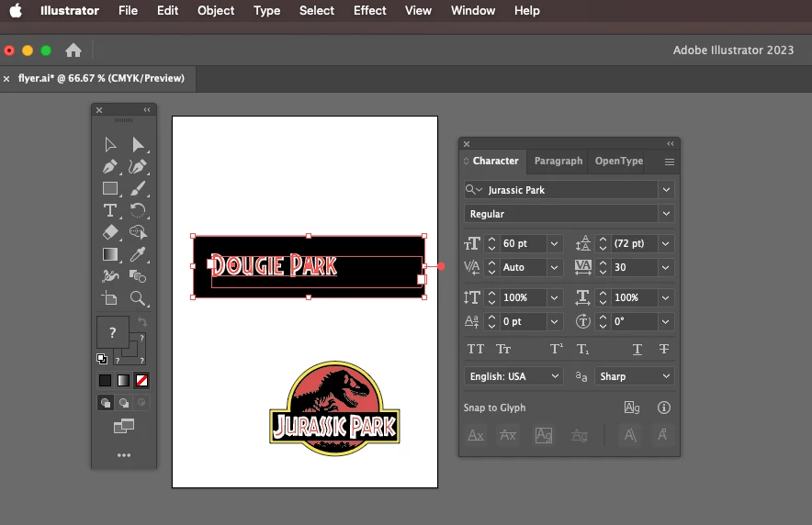Screen dimensions: 812x525
Task: Select the Puppet Warp tool
Action: [x=110, y=276]
